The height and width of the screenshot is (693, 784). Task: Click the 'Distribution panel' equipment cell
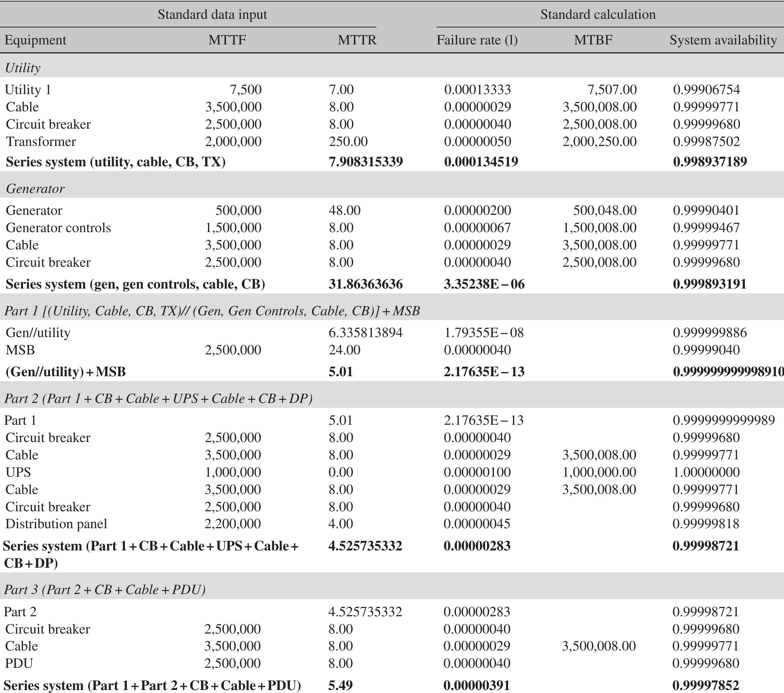coord(54,523)
